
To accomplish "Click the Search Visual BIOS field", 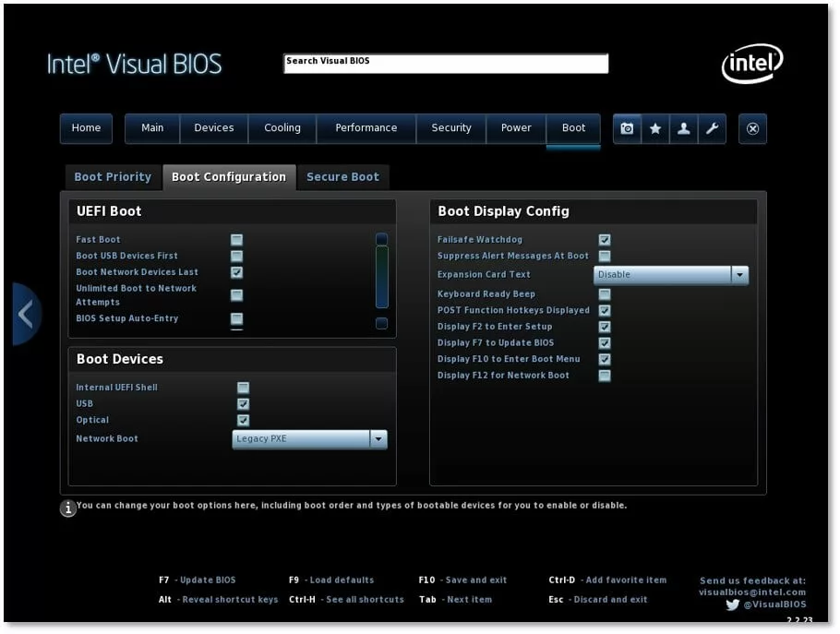I will point(445,63).
